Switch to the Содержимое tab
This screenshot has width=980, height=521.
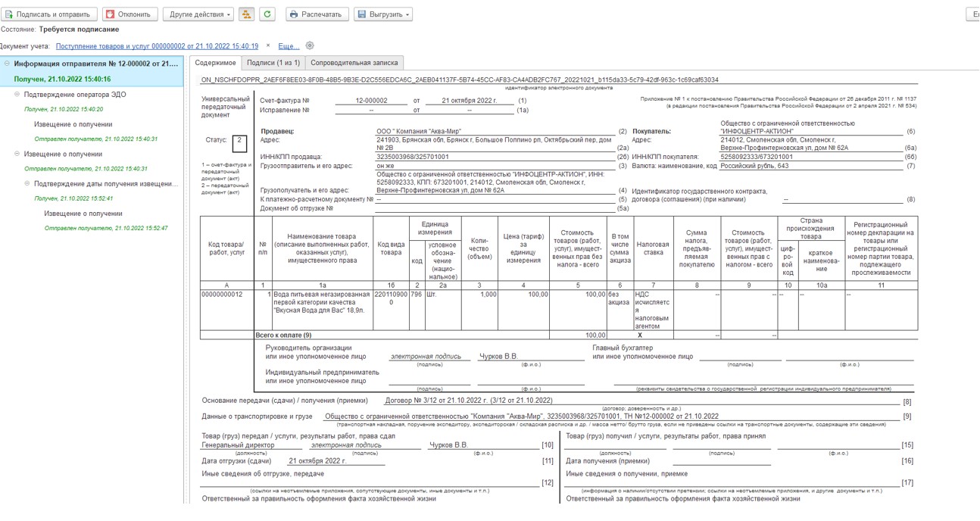click(x=216, y=63)
